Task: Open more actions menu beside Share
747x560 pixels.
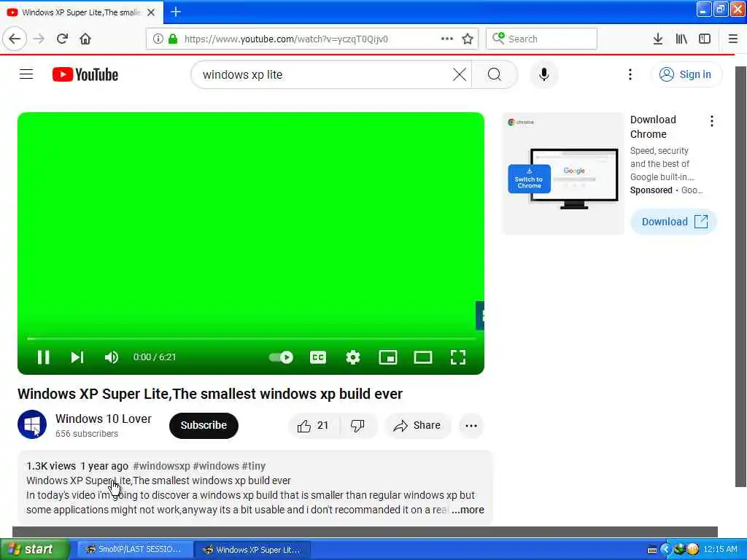Action: pyautogui.click(x=471, y=426)
